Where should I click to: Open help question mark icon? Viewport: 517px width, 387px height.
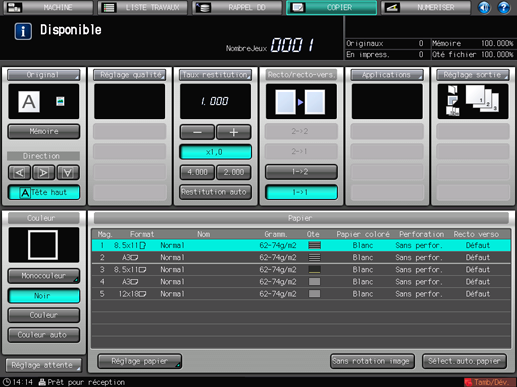(x=504, y=7)
